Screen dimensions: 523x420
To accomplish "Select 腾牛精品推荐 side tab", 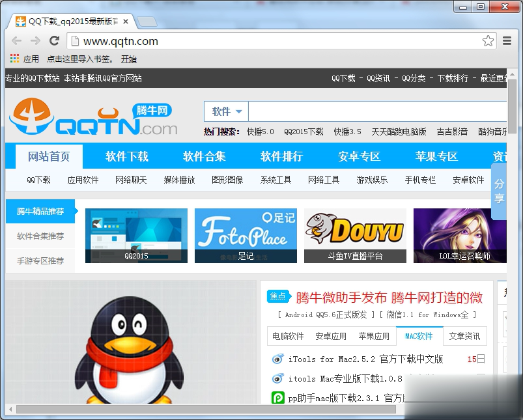I will click(40, 211).
